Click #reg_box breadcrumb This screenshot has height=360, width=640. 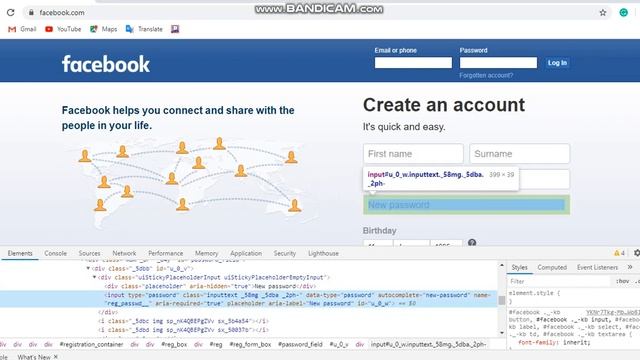pyautogui.click(x=174, y=344)
